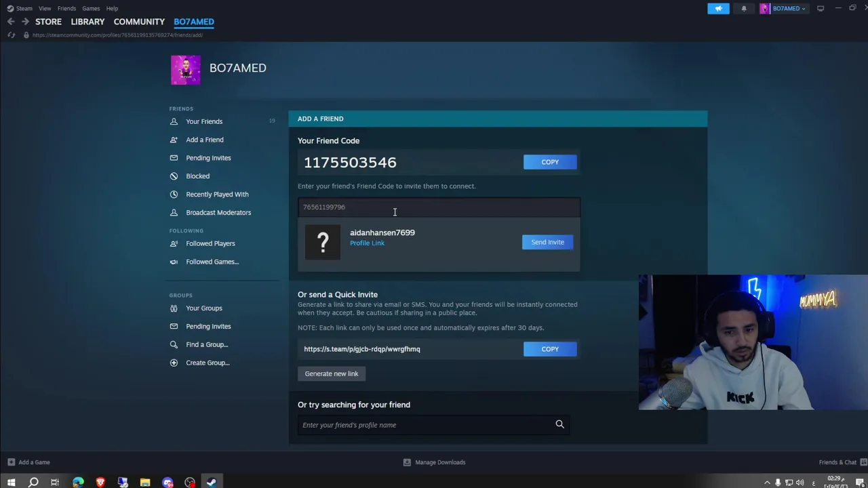Switch to Big Picture mode monitor icon
Image resolution: width=868 pixels, height=488 pixels.
click(x=821, y=8)
